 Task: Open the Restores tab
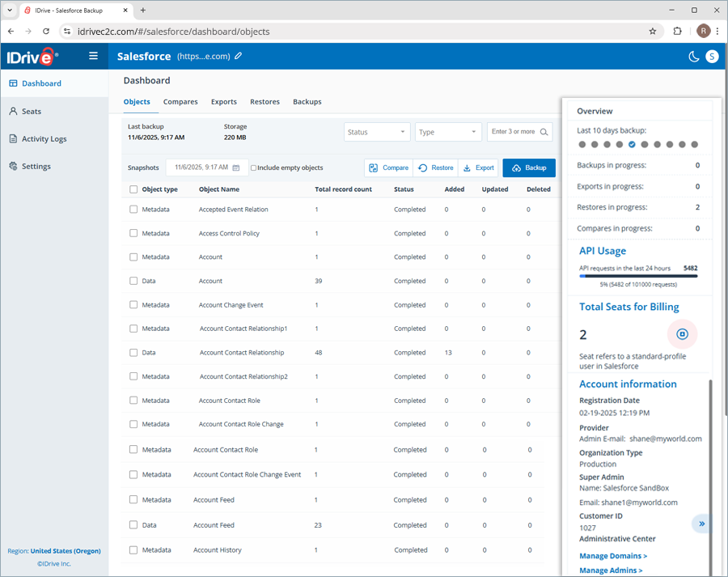(x=265, y=102)
